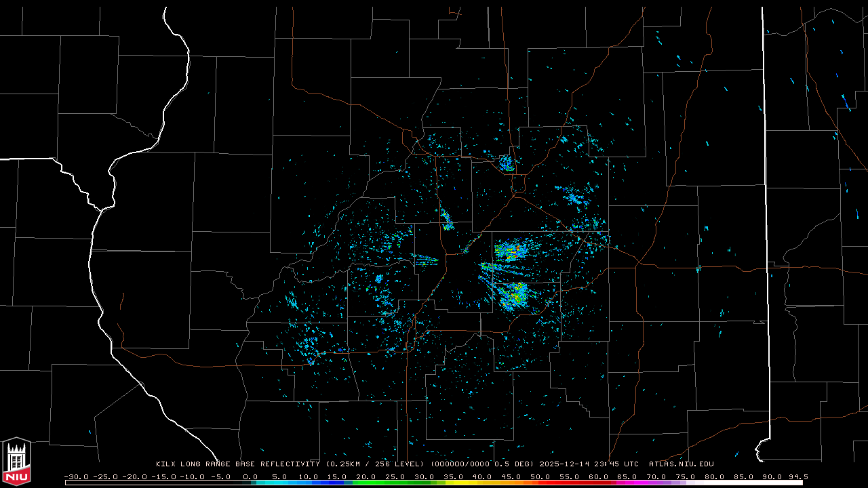Screen dimensions: 868x488
Task: Click the 0.5 DEG elevation angle text
Action: 515,464
